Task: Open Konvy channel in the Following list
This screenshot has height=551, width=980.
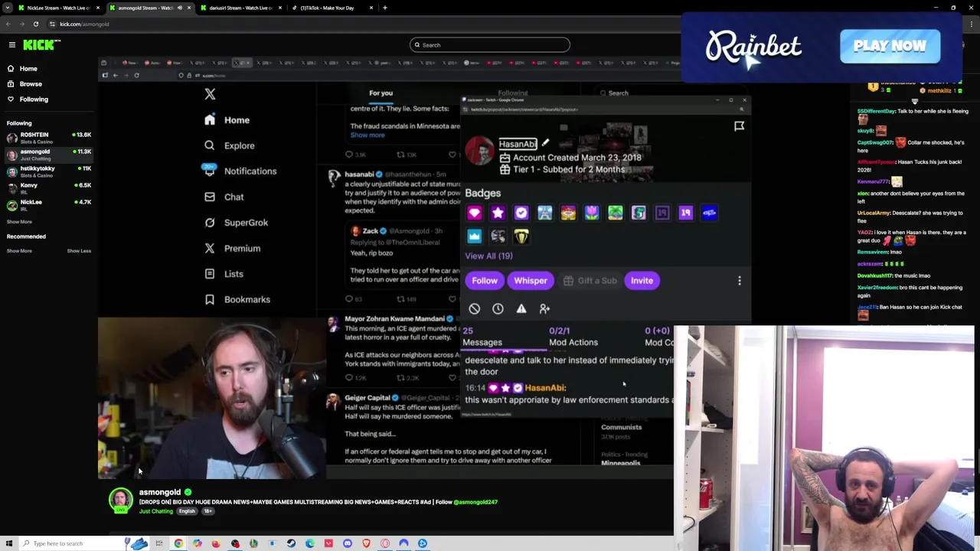Action: pyautogui.click(x=49, y=188)
